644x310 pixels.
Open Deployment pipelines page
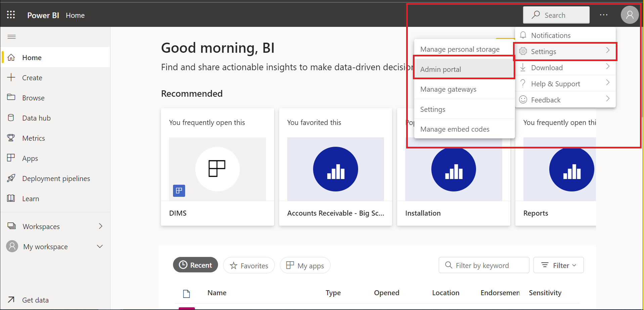[55, 178]
